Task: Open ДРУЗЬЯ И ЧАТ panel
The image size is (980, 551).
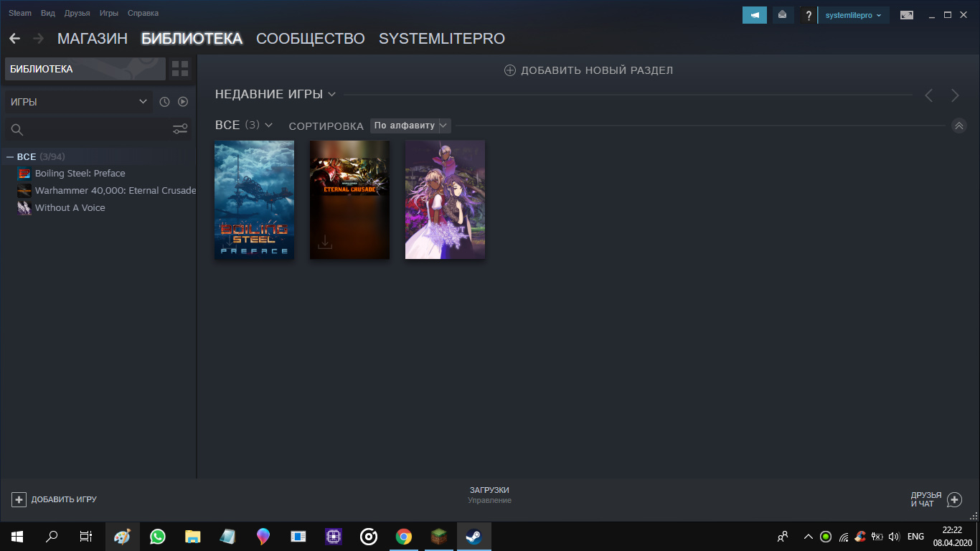Action: tap(936, 499)
